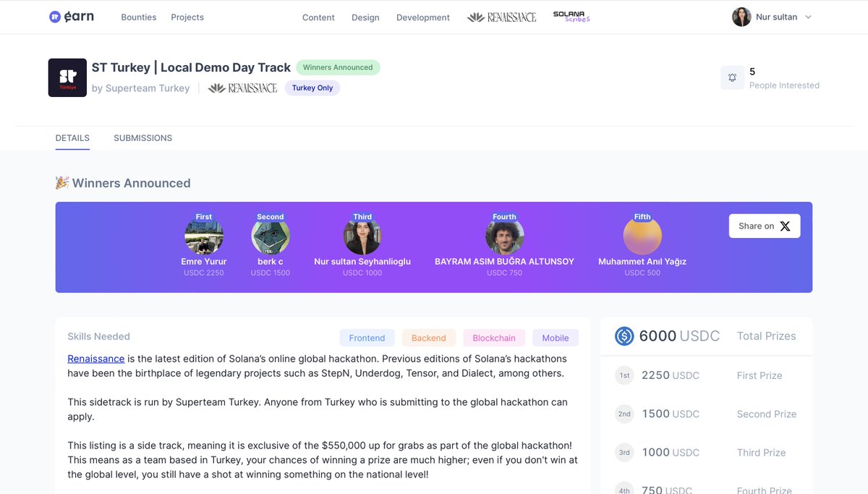Screen dimensions: 868x494
Task: Switch to the DETAILS tab
Action: coord(72,138)
